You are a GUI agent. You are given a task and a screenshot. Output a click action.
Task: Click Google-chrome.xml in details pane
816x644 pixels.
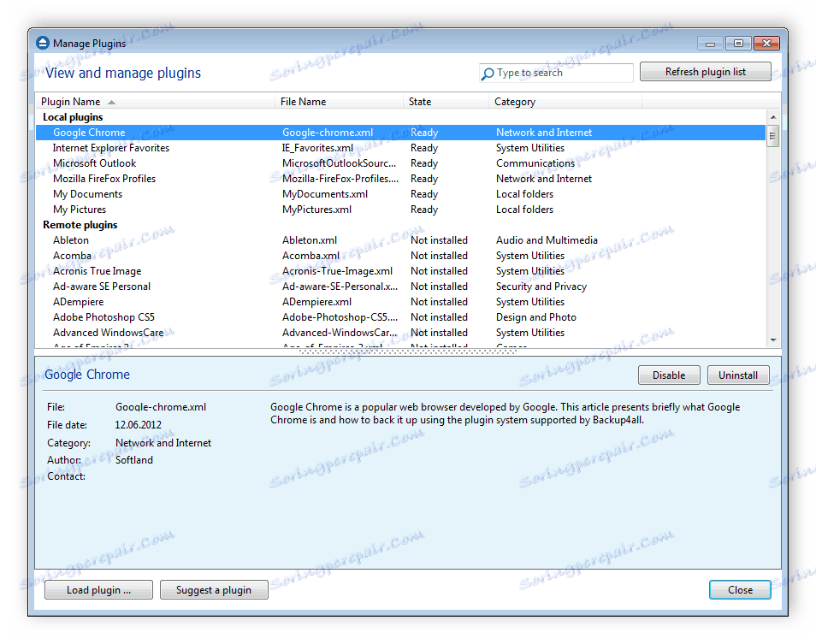160,407
